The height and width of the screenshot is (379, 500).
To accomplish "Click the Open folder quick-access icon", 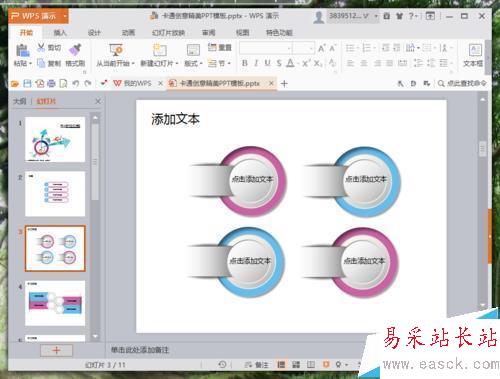I will tap(15, 83).
